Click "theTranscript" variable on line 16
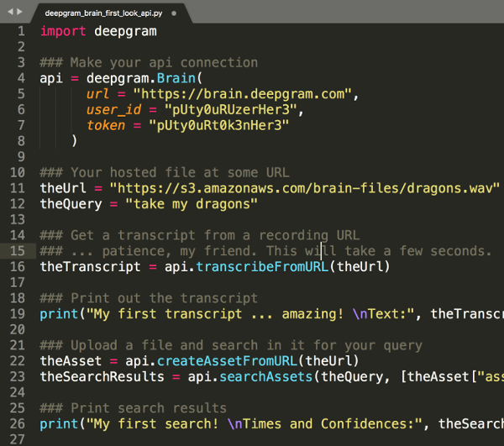The image size is (504, 446). pos(91,267)
